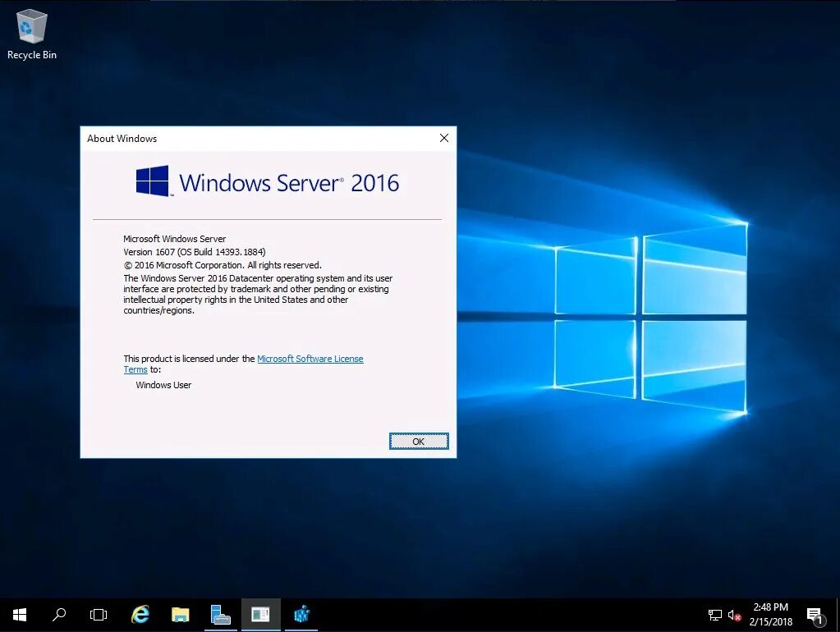Image resolution: width=840 pixels, height=632 pixels.
Task: Open the Microsoft Software License Terms link
Action: point(310,359)
